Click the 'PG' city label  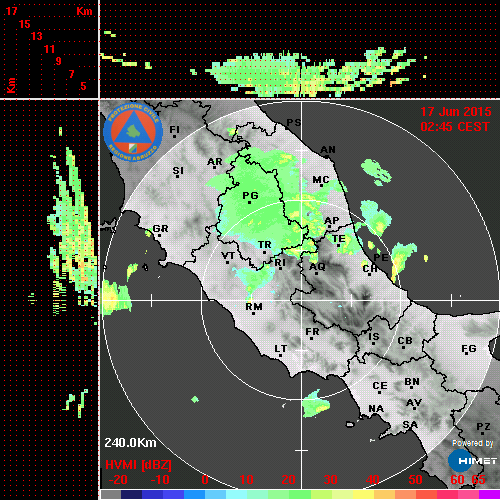click(x=250, y=195)
